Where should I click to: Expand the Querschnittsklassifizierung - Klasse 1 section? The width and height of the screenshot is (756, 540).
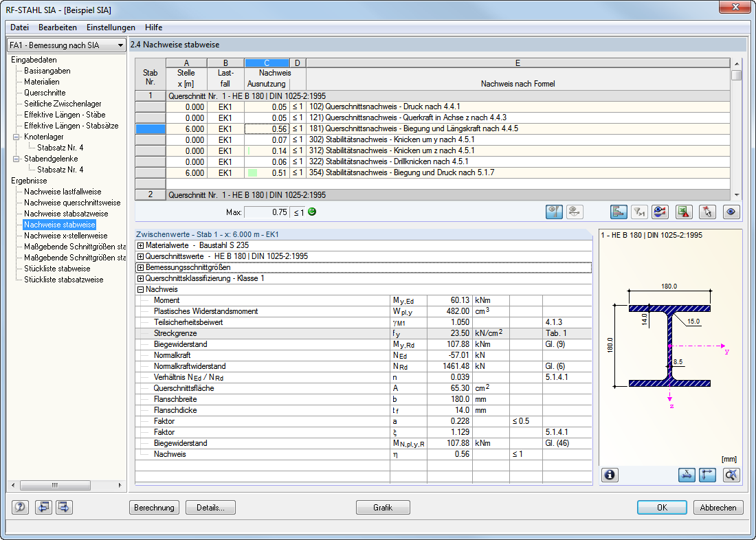tap(140, 279)
